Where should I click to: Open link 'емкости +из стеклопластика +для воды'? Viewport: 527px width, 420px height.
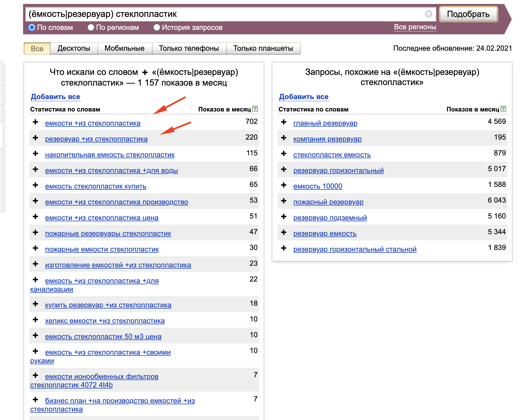pos(111,171)
